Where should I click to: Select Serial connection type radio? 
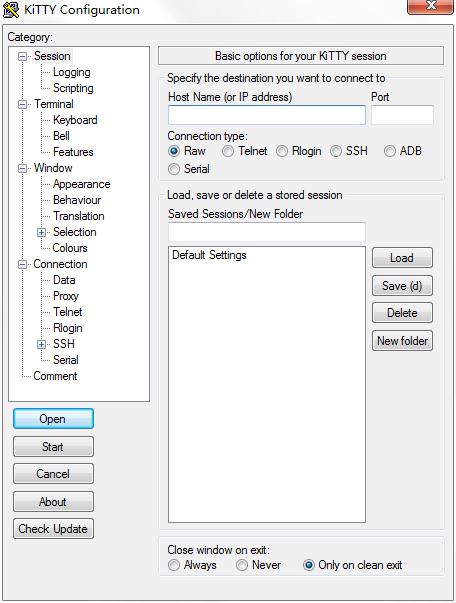point(174,169)
